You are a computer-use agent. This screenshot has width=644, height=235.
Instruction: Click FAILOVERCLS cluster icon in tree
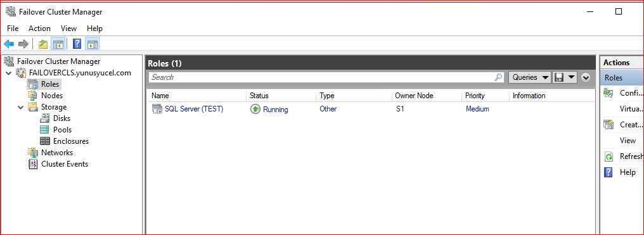[20, 73]
